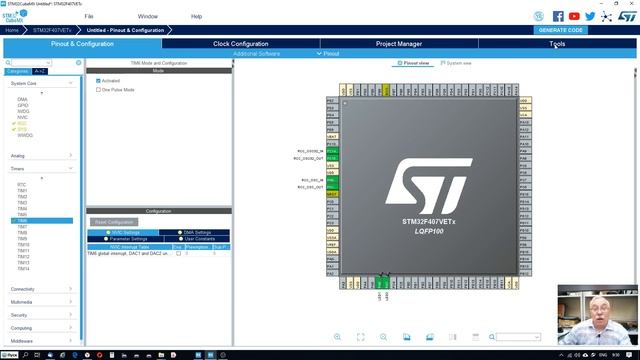Click the ST community network icon

coord(606,16)
